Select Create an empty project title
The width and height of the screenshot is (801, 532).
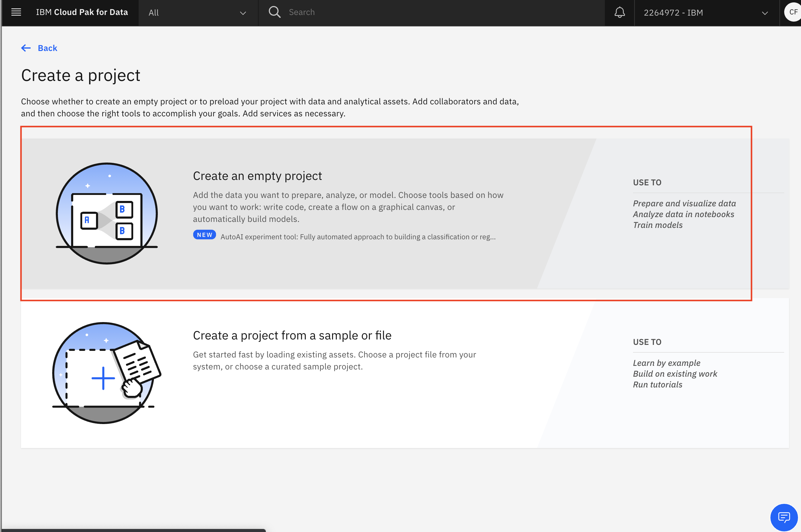257,176
